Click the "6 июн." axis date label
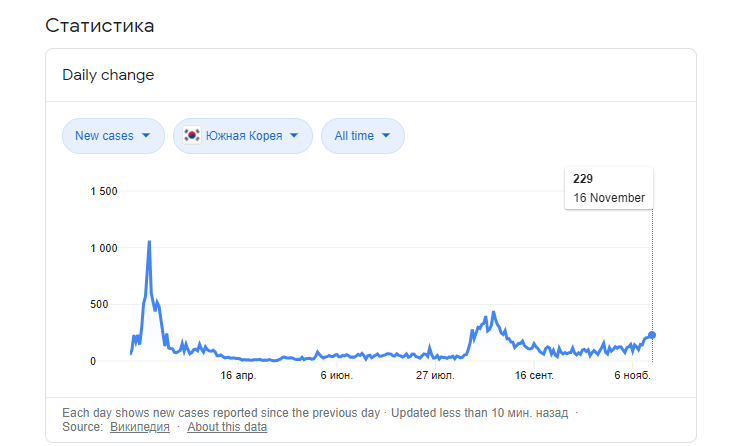This screenshot has width=738, height=446. [x=336, y=376]
